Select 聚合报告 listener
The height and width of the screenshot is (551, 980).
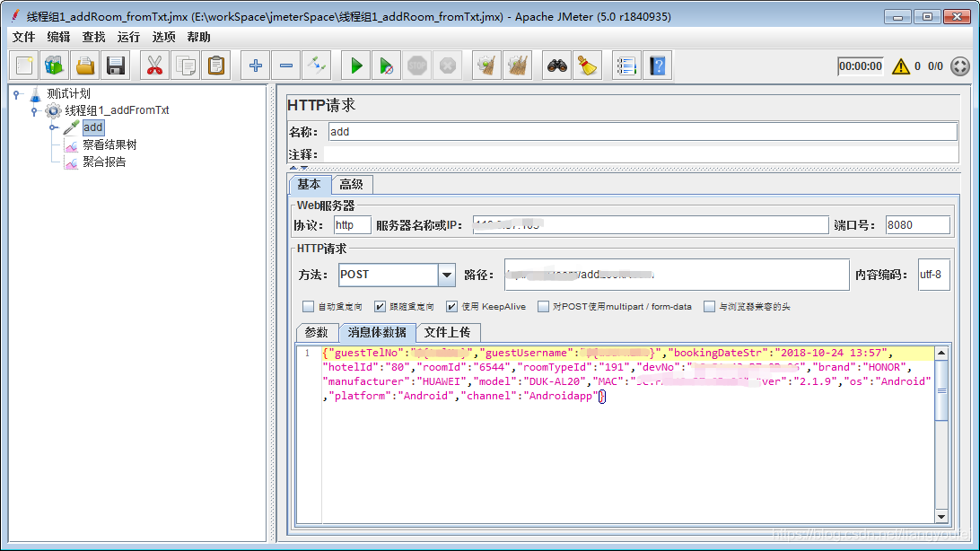[104, 162]
